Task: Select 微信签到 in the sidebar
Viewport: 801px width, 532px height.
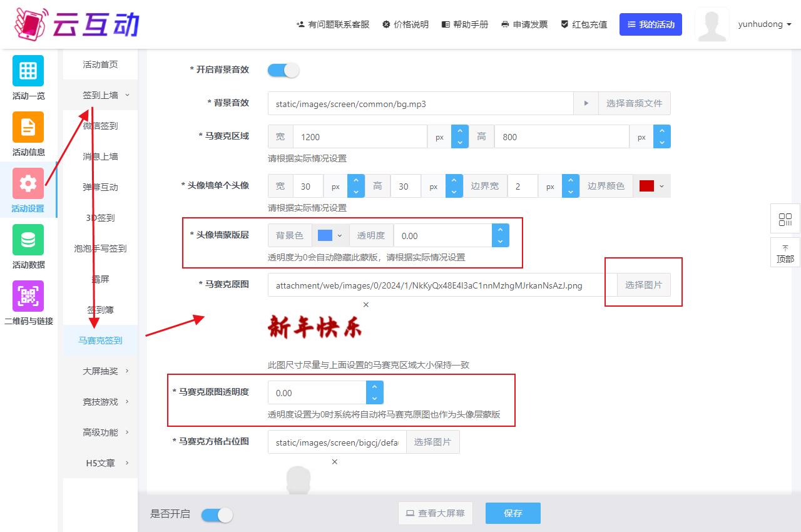Action: [x=100, y=126]
